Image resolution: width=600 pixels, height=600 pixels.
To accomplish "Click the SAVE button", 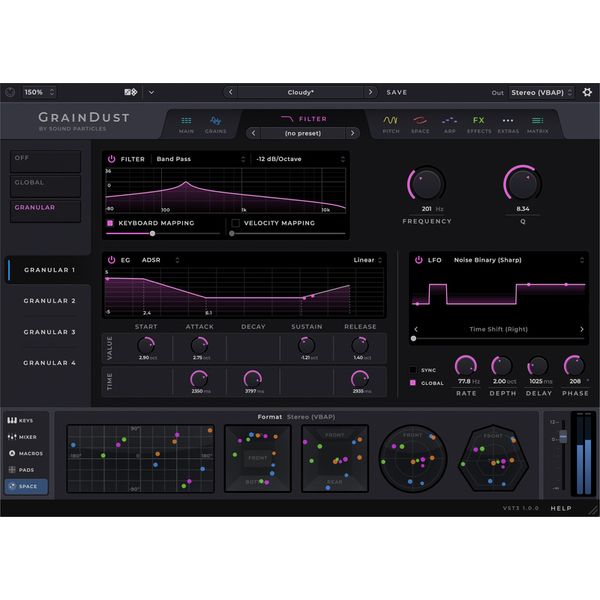I will pyautogui.click(x=396, y=92).
